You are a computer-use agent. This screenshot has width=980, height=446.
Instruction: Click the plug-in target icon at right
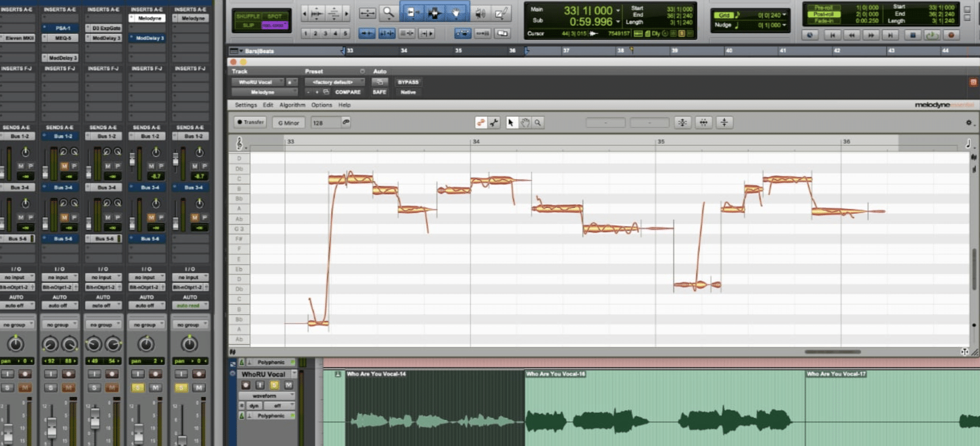point(973,82)
